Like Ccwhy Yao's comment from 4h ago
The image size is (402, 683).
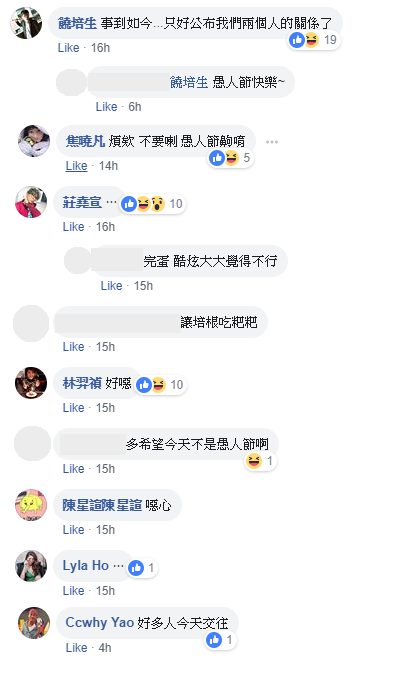click(x=76, y=648)
